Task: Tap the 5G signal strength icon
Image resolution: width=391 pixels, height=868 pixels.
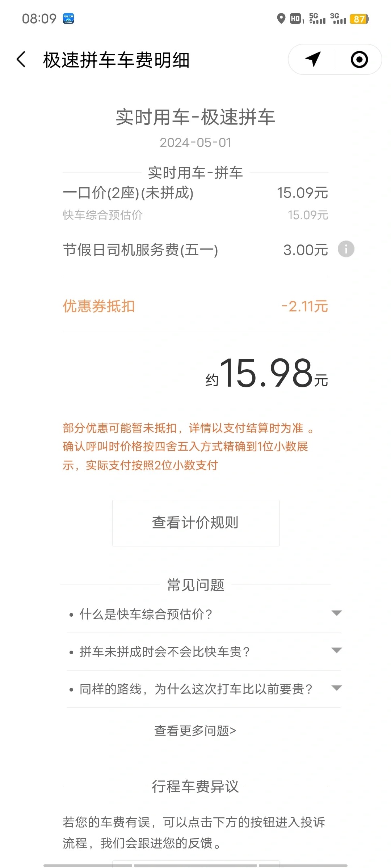Action: click(x=317, y=18)
